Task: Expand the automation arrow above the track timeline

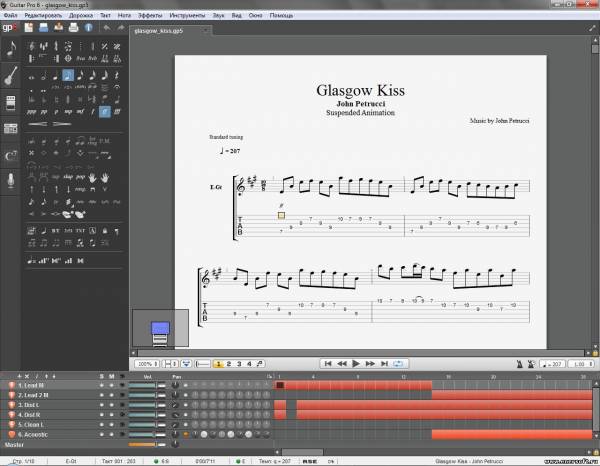Action: [270, 377]
